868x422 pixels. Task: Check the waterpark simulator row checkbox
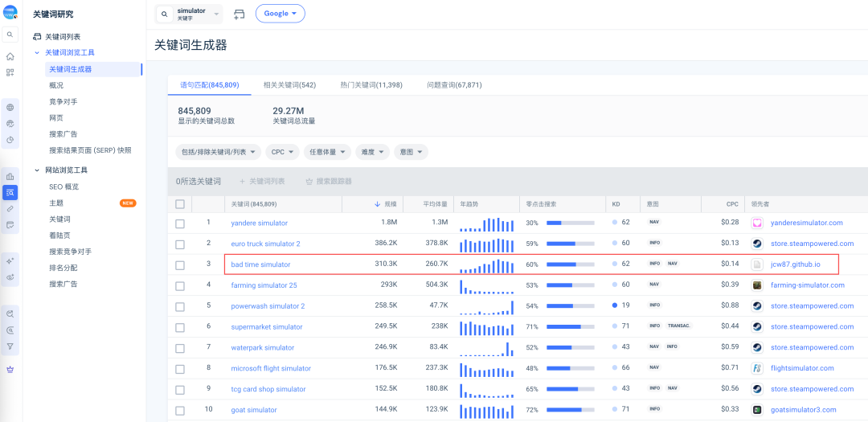180,348
